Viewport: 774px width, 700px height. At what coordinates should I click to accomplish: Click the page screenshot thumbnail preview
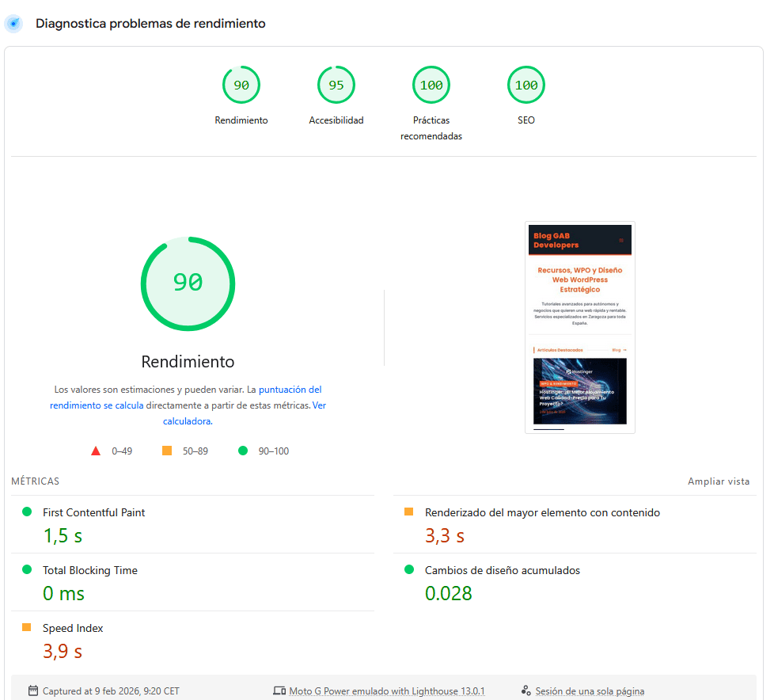coord(579,327)
